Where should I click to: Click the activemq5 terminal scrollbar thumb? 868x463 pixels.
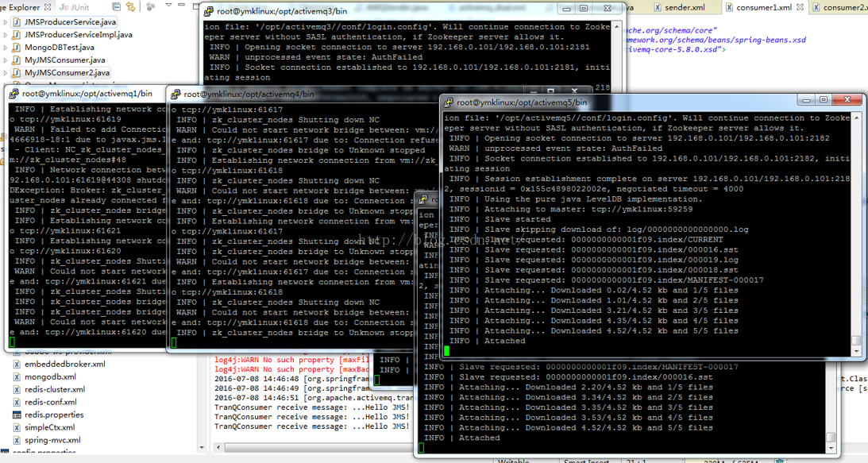(856, 340)
